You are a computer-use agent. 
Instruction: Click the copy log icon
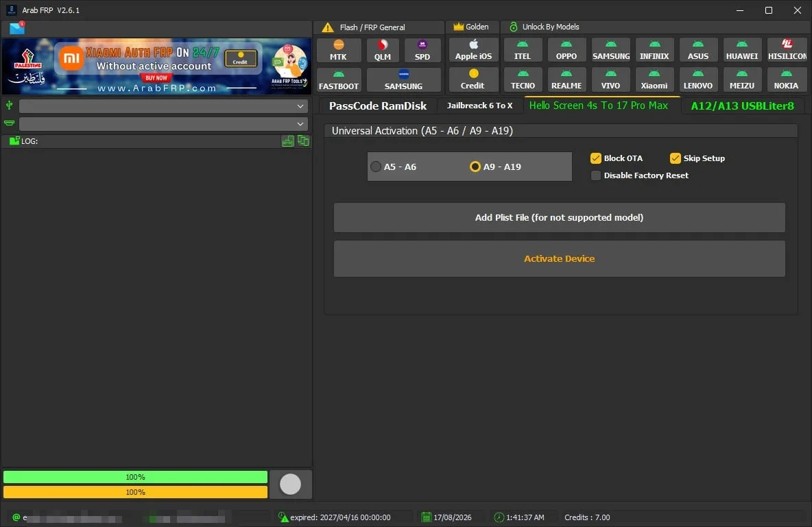303,140
